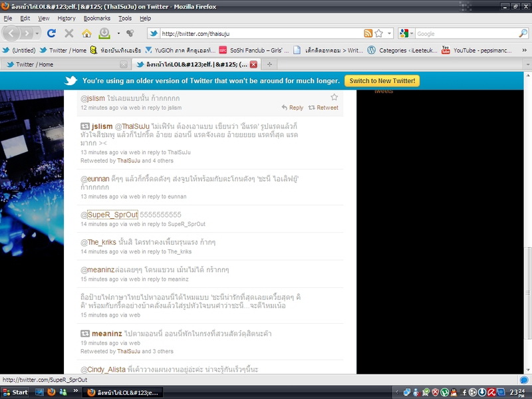This screenshot has height=399, width=532.
Task: Focus the URL address field
Action: (261, 34)
